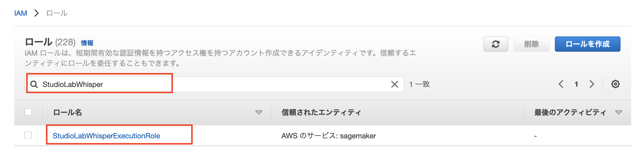Image resolution: width=644 pixels, height=155 pixels.
Task: Click the search magnifier icon
Action: pos(34,84)
